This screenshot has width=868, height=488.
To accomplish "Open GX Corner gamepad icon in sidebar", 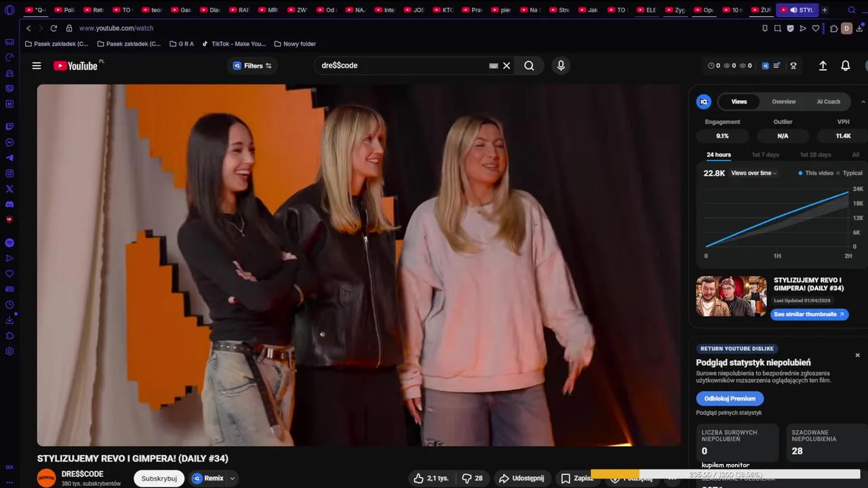I will tap(9, 42).
